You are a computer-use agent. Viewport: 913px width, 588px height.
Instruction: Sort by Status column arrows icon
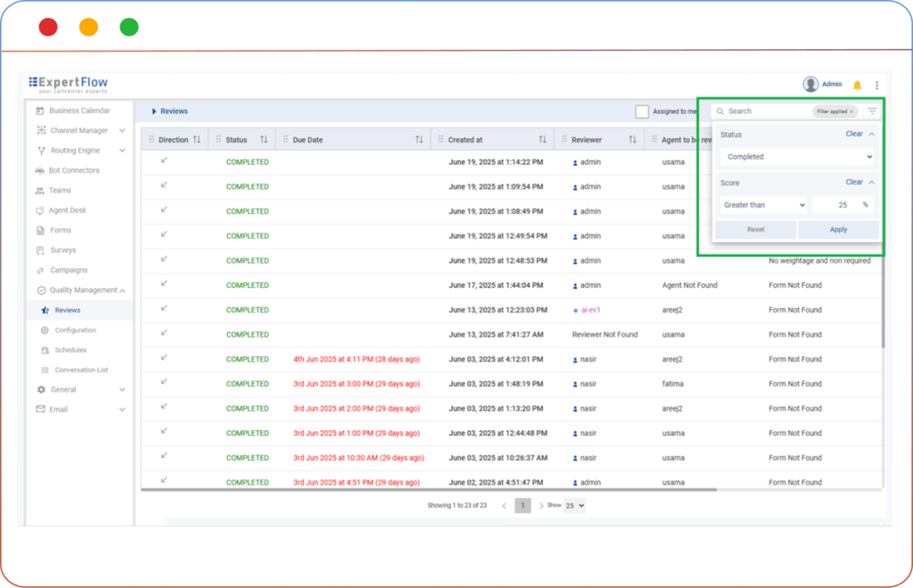(264, 140)
